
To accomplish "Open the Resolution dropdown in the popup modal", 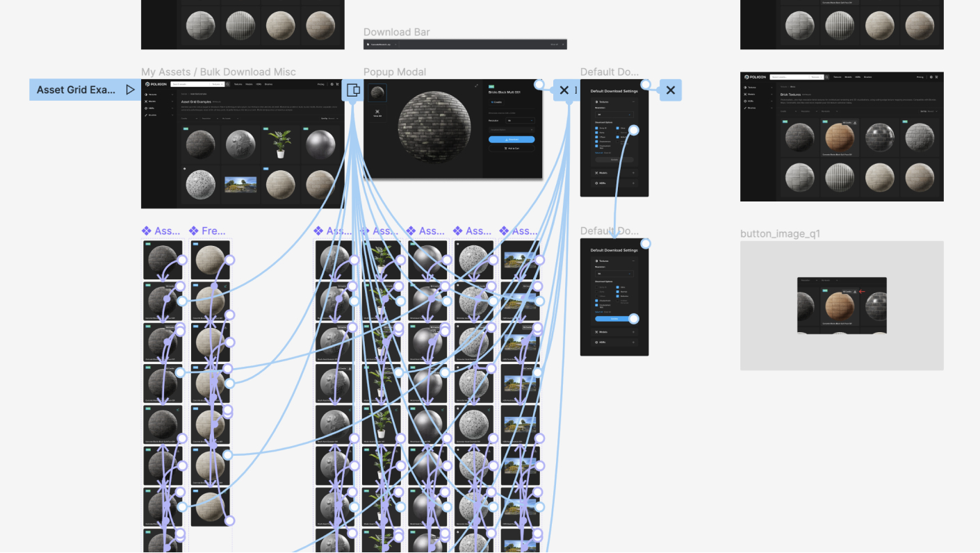I will (x=519, y=121).
